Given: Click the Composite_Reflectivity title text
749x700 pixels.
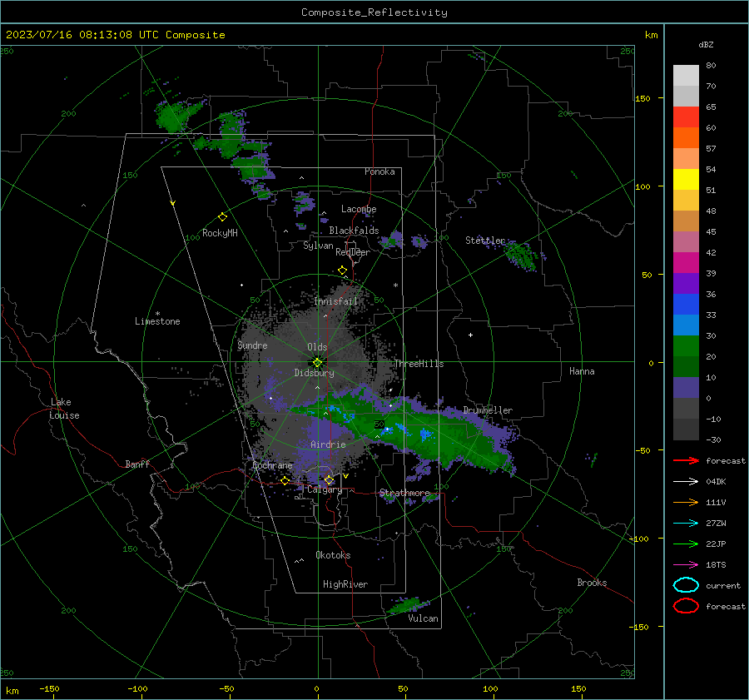Looking at the screenshot, I should pos(374,12).
